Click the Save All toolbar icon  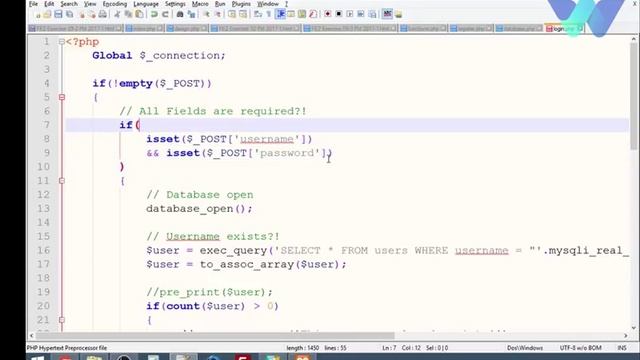pos(69,14)
